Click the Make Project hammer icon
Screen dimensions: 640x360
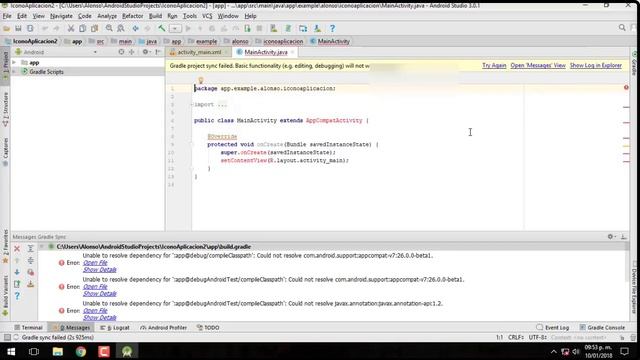162,29
